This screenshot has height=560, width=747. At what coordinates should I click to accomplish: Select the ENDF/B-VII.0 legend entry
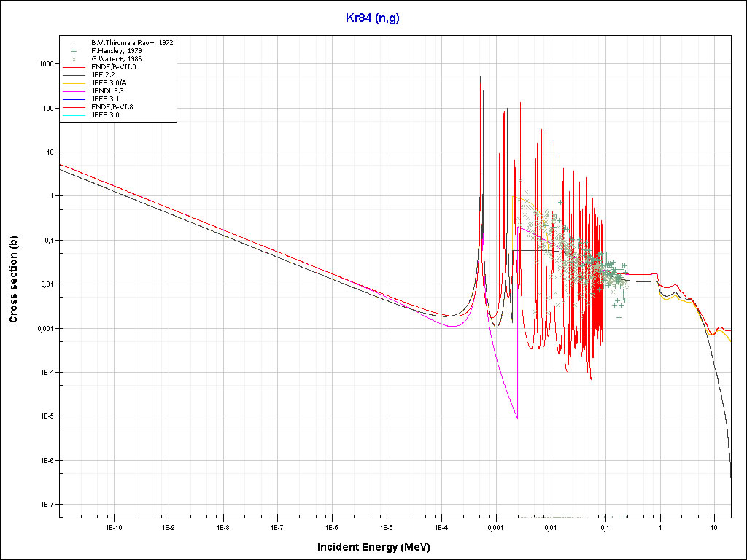[x=112, y=67]
